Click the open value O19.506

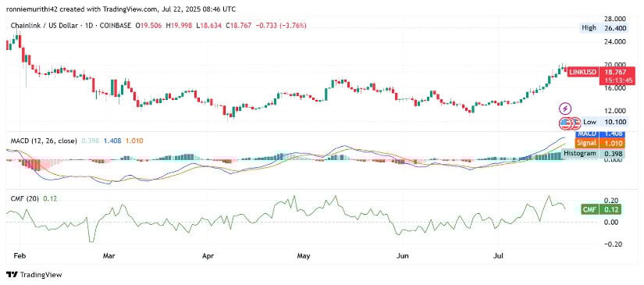click(x=148, y=26)
